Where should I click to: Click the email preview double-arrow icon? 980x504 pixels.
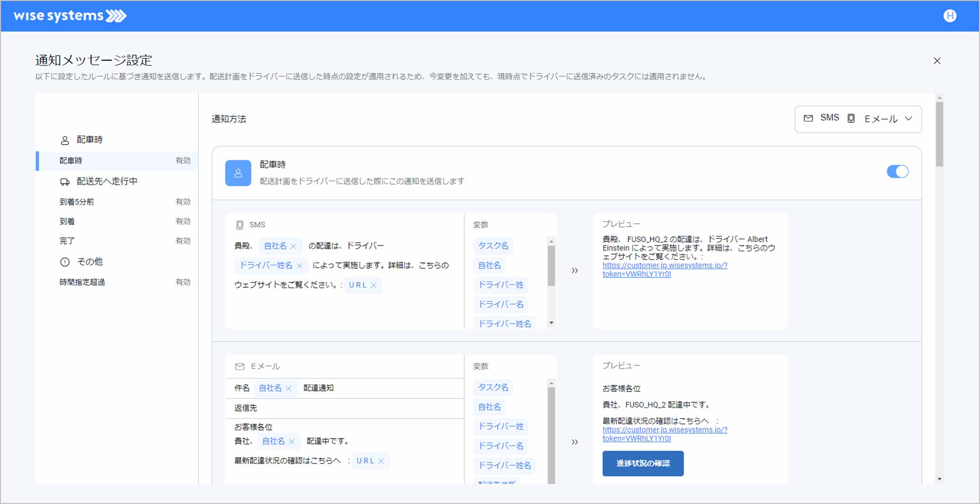pos(574,442)
